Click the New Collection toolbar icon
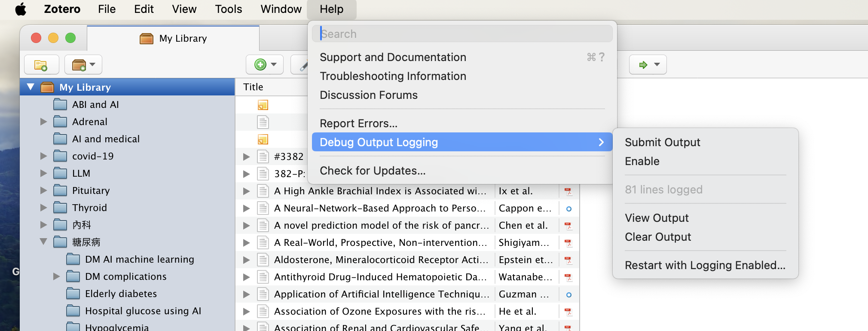 [x=41, y=64]
